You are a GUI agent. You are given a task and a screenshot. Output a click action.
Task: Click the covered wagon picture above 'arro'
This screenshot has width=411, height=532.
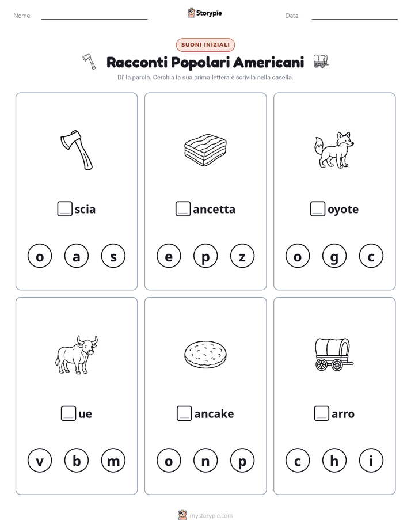pyautogui.click(x=334, y=354)
